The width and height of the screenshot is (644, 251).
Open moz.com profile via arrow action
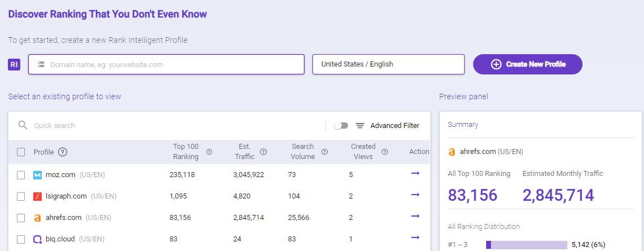click(415, 173)
